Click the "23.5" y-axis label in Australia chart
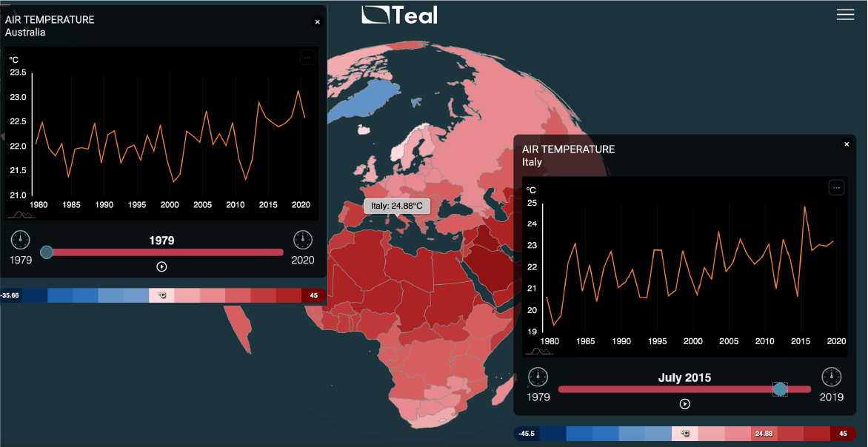Viewport: 868px width, 447px height. click(x=19, y=73)
